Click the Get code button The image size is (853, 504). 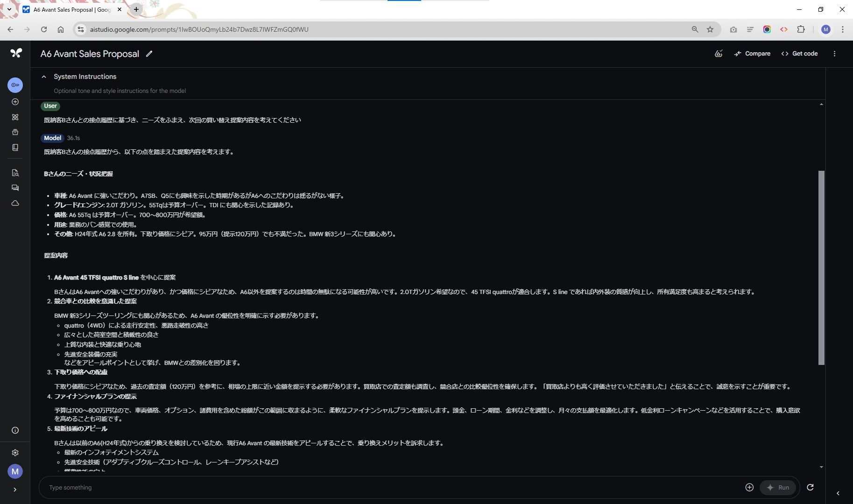[799, 54]
